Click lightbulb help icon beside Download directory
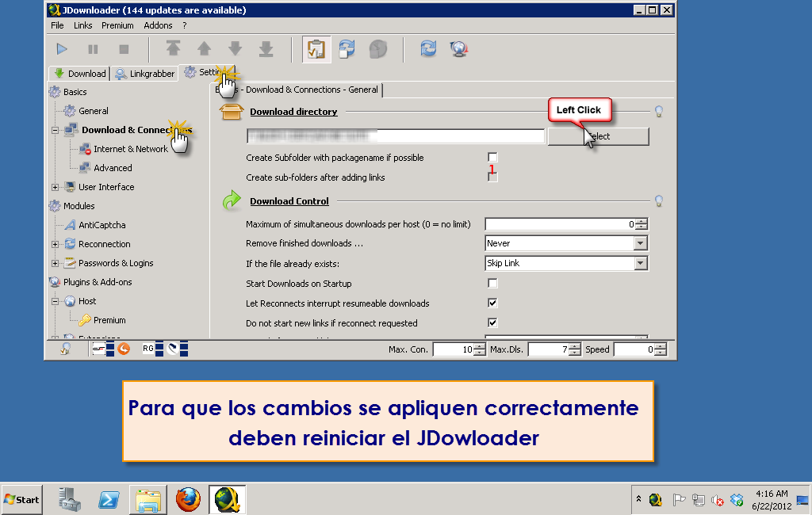This screenshot has width=812, height=515. [x=658, y=112]
